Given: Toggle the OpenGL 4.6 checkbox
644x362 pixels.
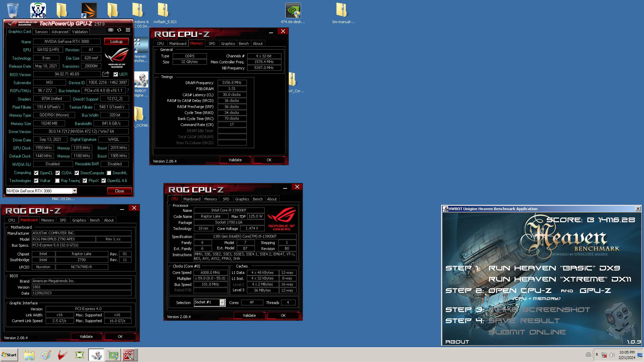Looking at the screenshot, I should click(x=104, y=181).
